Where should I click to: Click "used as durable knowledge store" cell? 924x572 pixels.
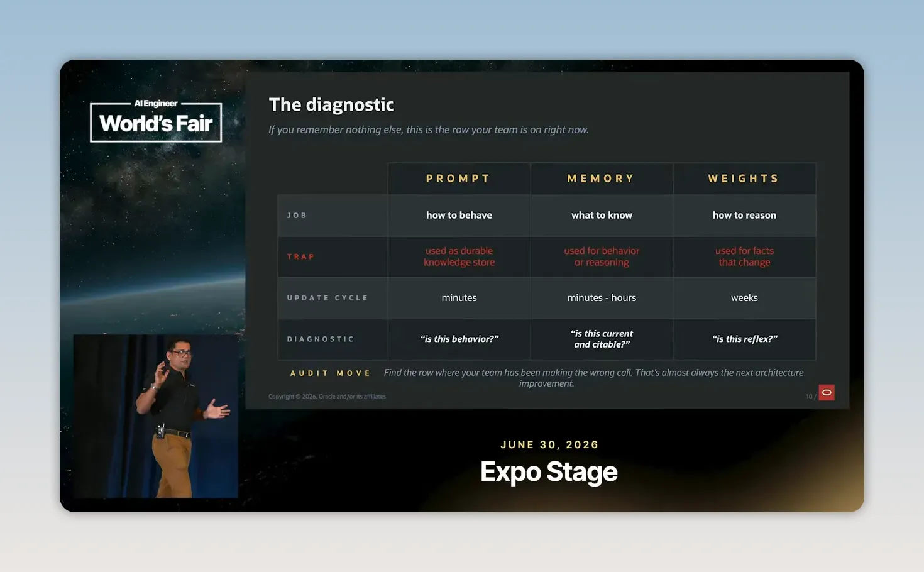[459, 256]
